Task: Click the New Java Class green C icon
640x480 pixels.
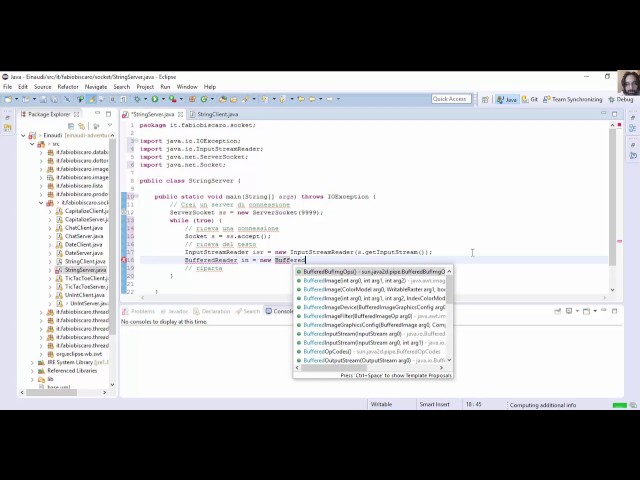Action: click(x=204, y=99)
